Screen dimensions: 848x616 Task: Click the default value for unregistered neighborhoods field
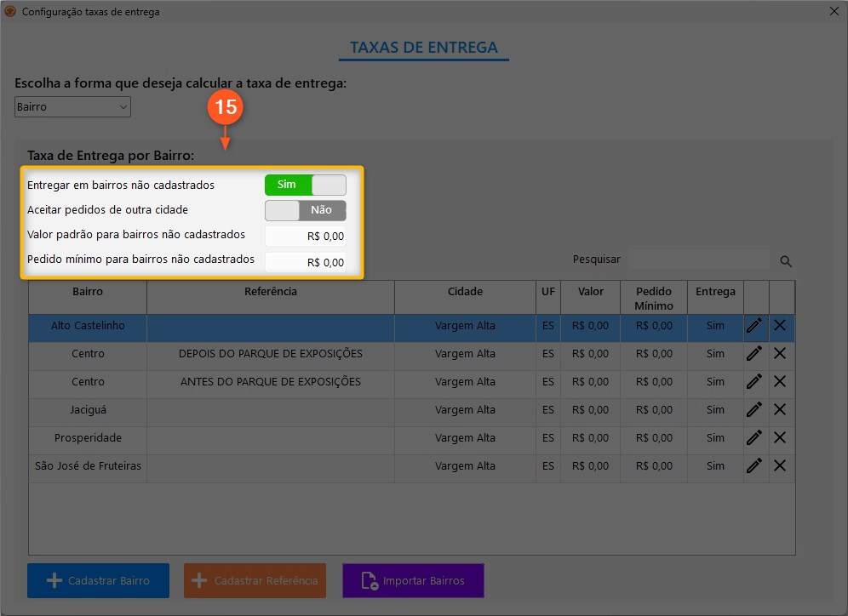tap(307, 236)
